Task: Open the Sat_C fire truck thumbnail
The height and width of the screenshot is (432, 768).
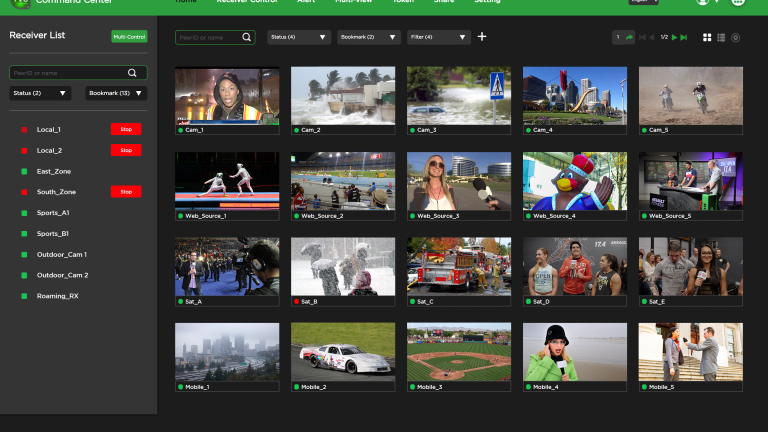Action: [459, 266]
